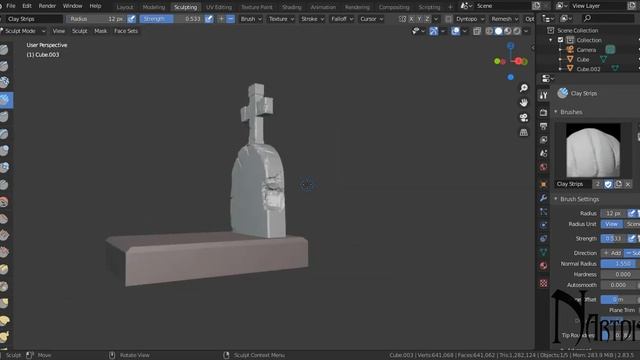Switch to the Modeling workspace tab
Image resolution: width=640 pixels, height=360 pixels.
pos(153,7)
